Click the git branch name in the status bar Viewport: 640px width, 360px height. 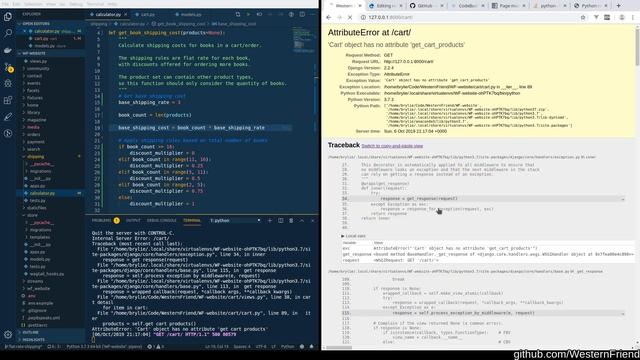tap(23, 347)
